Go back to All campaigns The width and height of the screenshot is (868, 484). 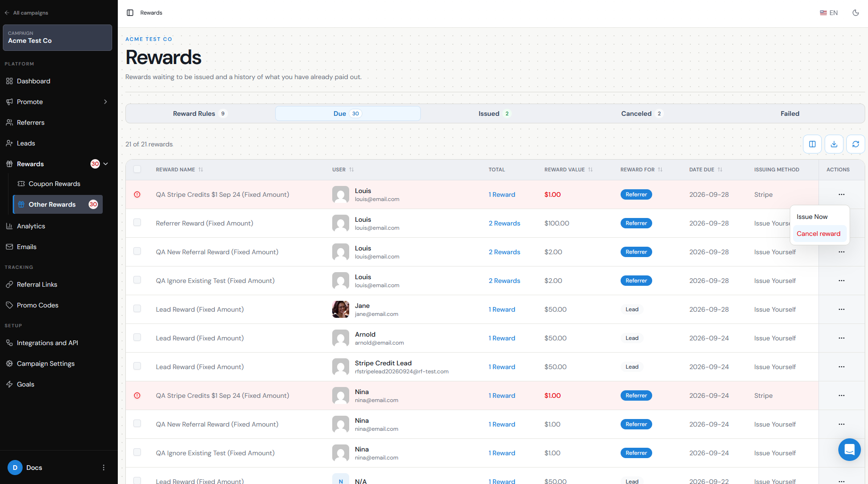[26, 13]
